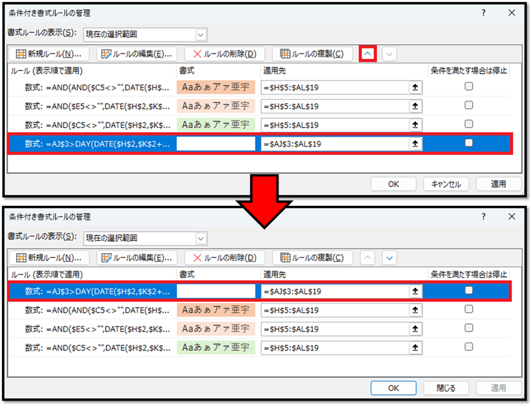Image resolution: width=532 pixels, height=406 pixels.
Task: Click ルールの複製(C) in the upper dialog
Action: (312, 54)
